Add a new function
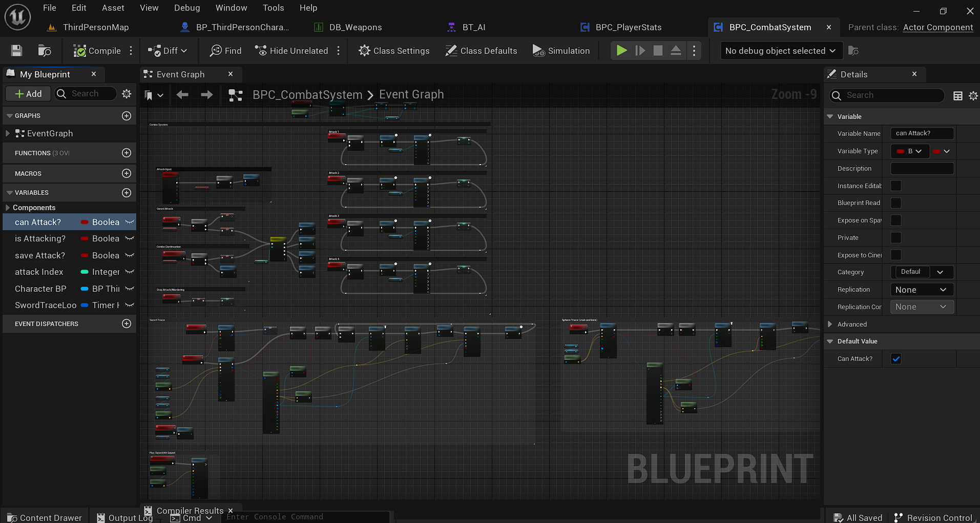The image size is (980, 523). [127, 153]
